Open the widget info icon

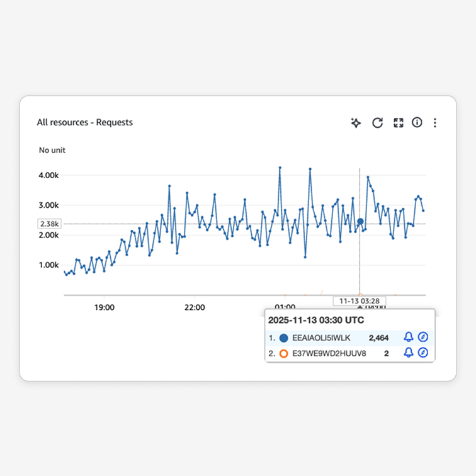[x=417, y=123]
